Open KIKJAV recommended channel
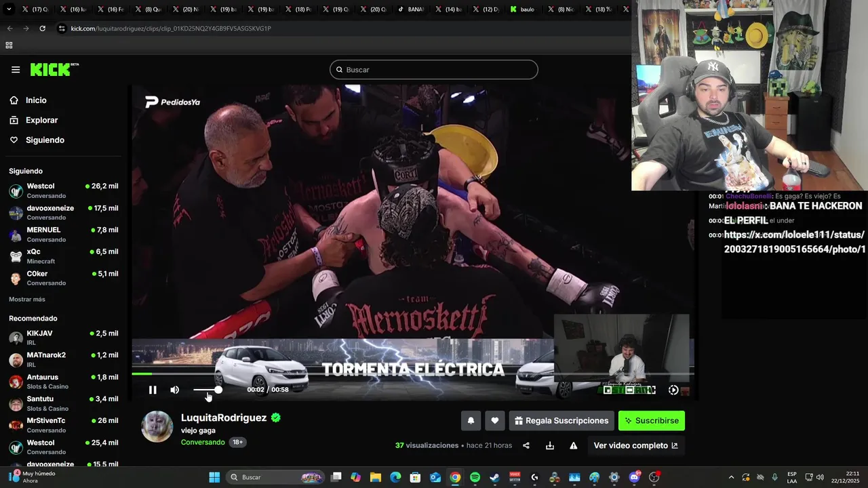This screenshot has width=868, height=488. click(64, 338)
